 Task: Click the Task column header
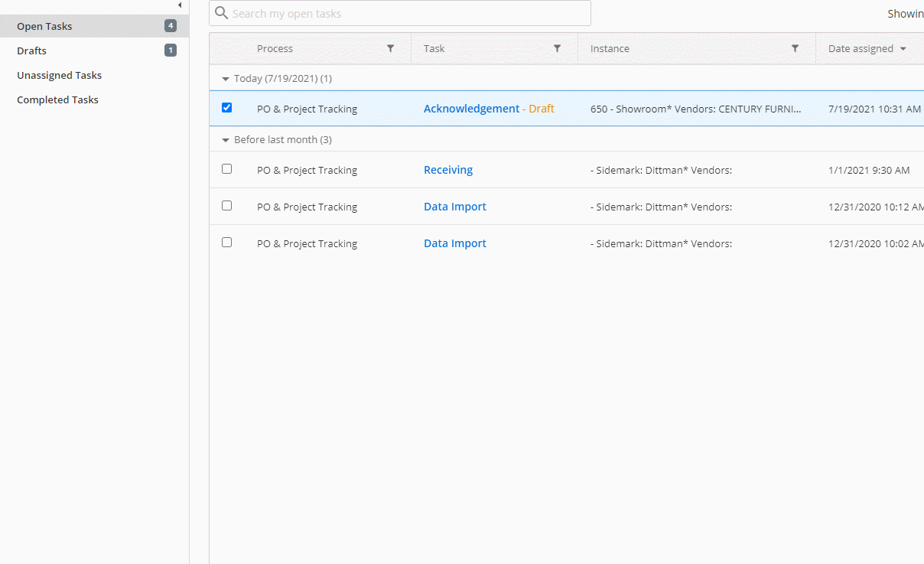434,48
